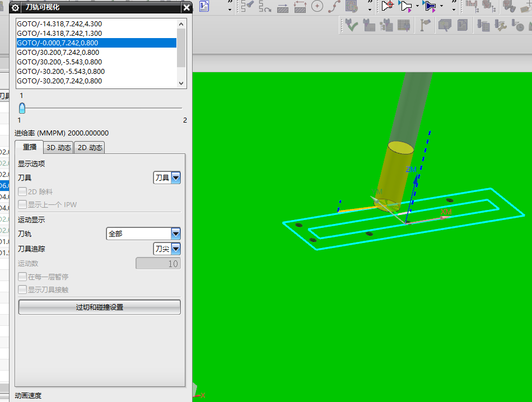Open the dialog settings gear icon
This screenshot has height=402, width=532.
[x=15, y=7]
